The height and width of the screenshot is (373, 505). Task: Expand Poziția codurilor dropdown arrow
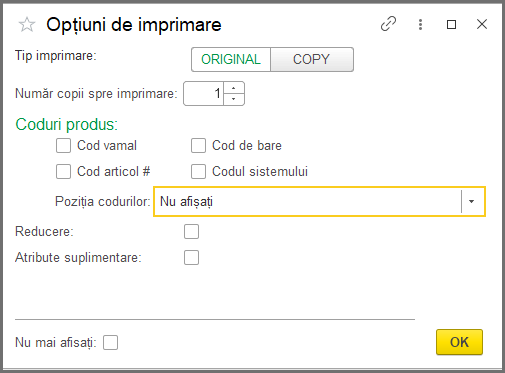[471, 201]
